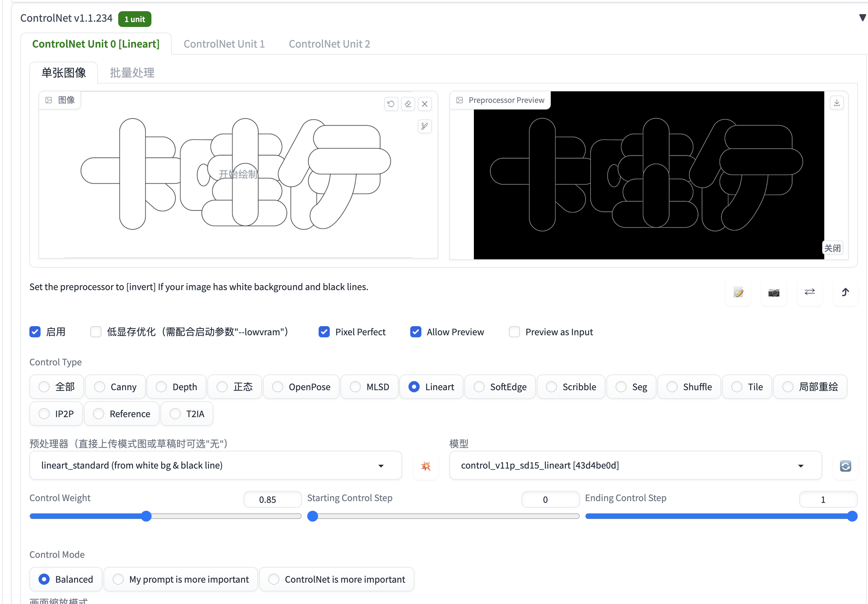Viewport: 868px width, 604px height.
Task: Select the Lineart control type
Action: (x=431, y=387)
